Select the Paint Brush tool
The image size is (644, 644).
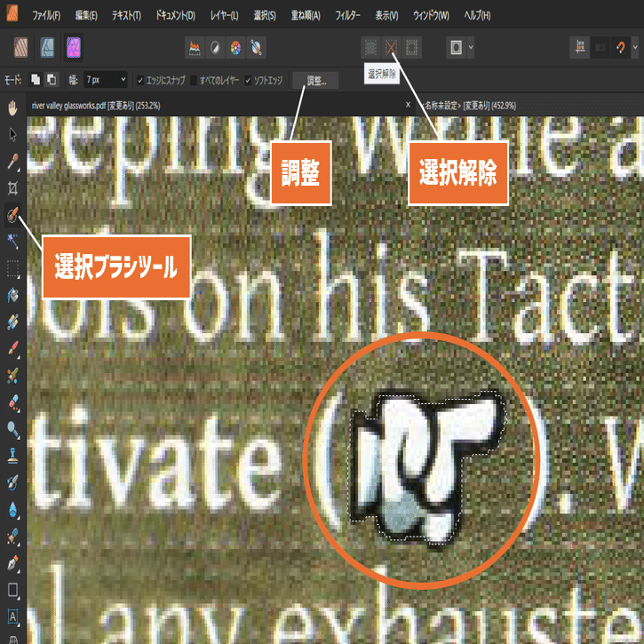(12, 348)
